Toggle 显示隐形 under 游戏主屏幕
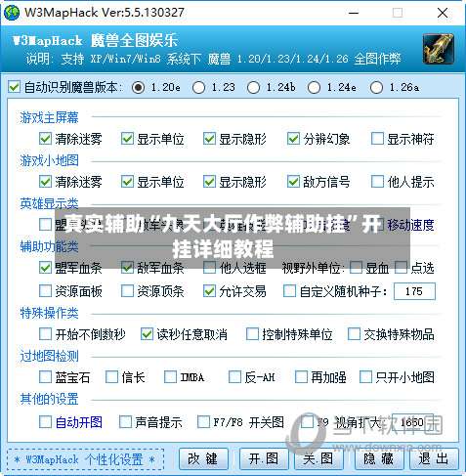466x476 pixels. click(x=209, y=139)
